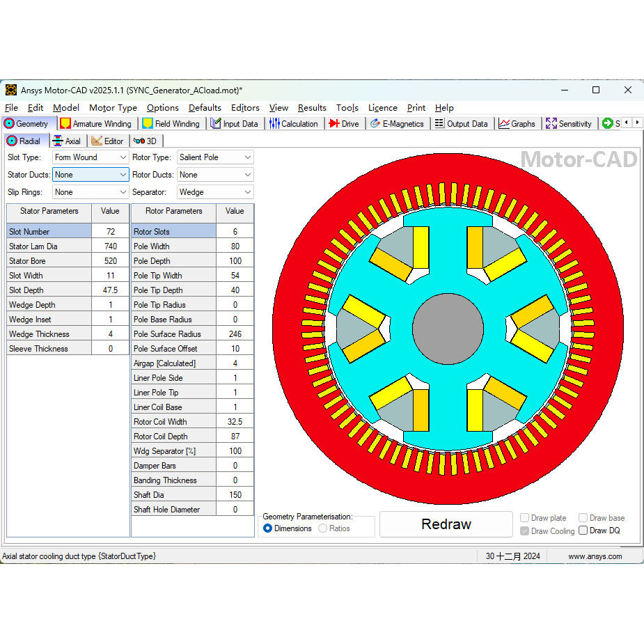
Task: Edit the Pole Surface Radius value 246
Action: pos(235,334)
